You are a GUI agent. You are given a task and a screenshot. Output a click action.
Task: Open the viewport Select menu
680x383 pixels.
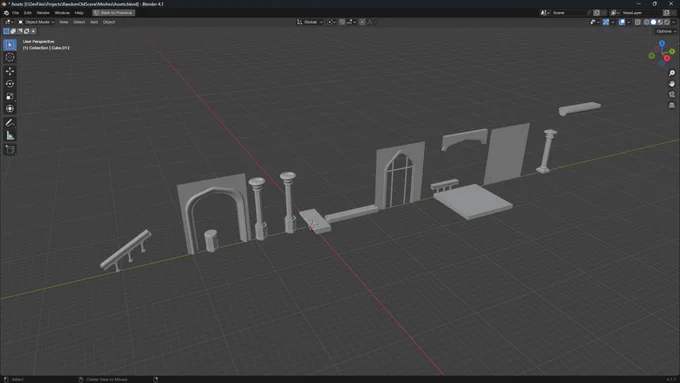tap(79, 22)
